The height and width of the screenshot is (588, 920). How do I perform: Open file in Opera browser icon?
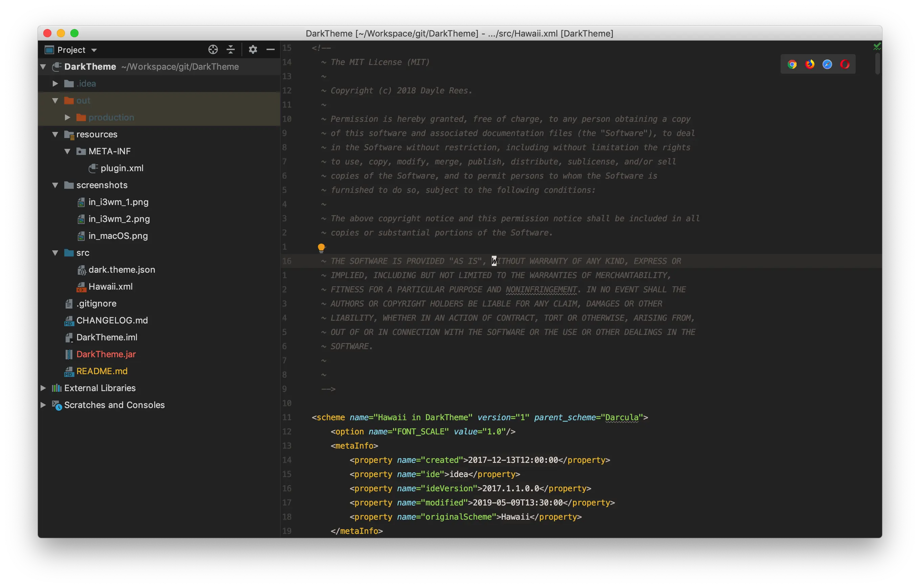pos(845,64)
